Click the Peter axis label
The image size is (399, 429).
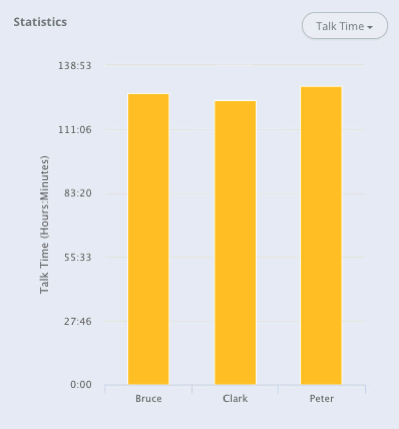321,399
